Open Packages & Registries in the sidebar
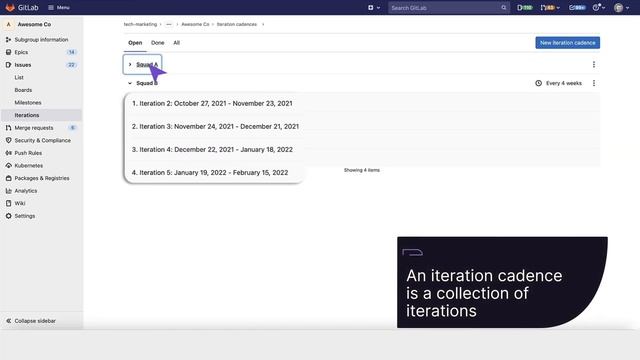The width and height of the screenshot is (640, 360). click(42, 178)
